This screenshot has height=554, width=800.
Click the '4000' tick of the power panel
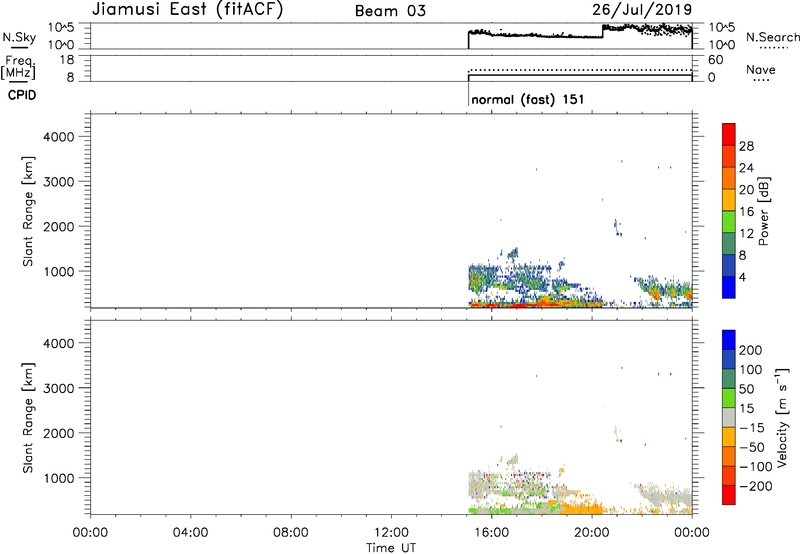pyautogui.click(x=58, y=137)
